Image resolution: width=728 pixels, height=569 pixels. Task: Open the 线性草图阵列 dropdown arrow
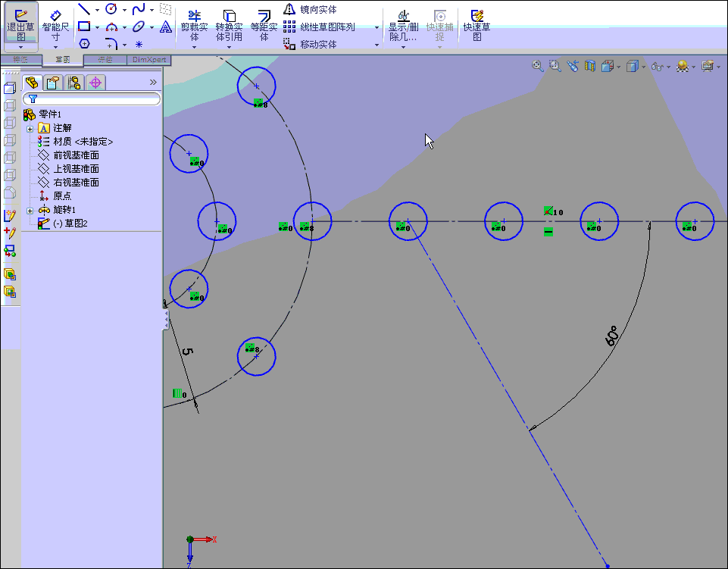point(376,27)
